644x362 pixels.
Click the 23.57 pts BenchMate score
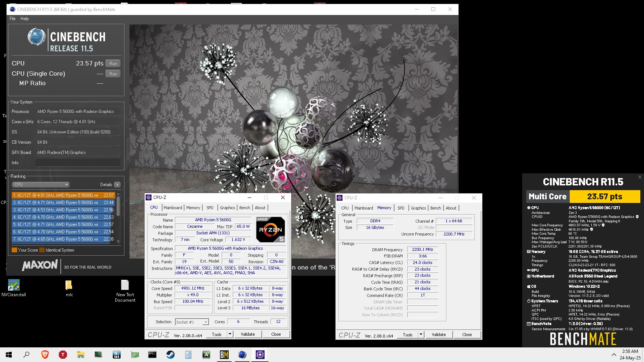click(605, 196)
